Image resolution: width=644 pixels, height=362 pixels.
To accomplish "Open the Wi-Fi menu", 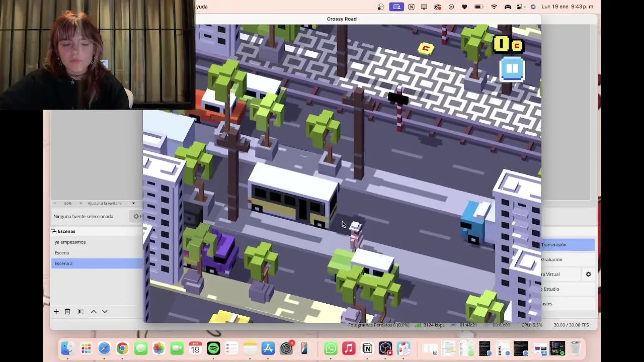I will [x=494, y=7].
